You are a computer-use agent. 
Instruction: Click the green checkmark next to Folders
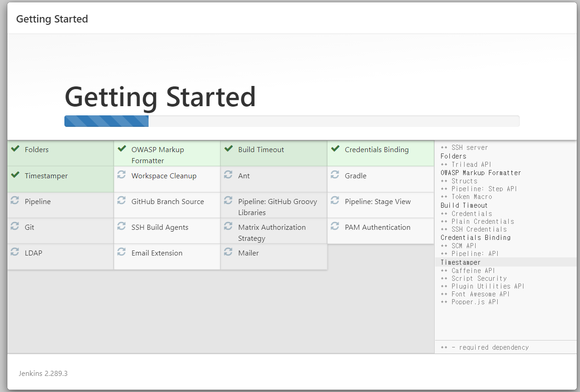(x=15, y=149)
